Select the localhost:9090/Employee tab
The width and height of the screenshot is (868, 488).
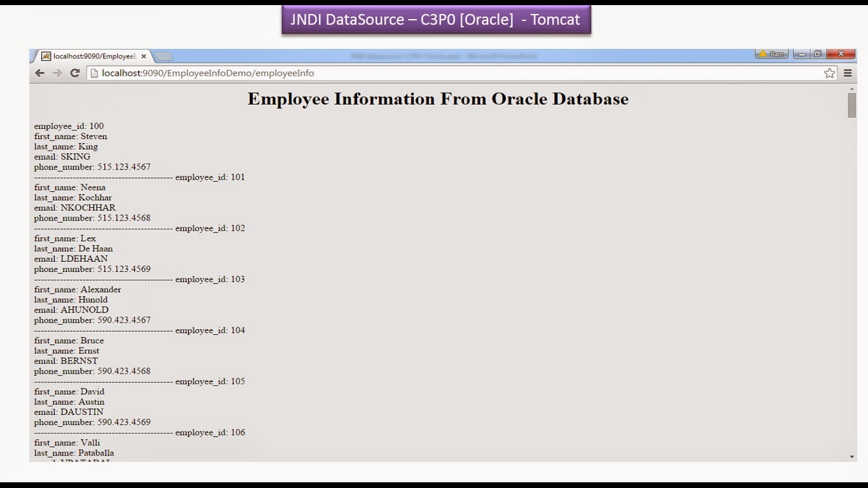(x=93, y=56)
